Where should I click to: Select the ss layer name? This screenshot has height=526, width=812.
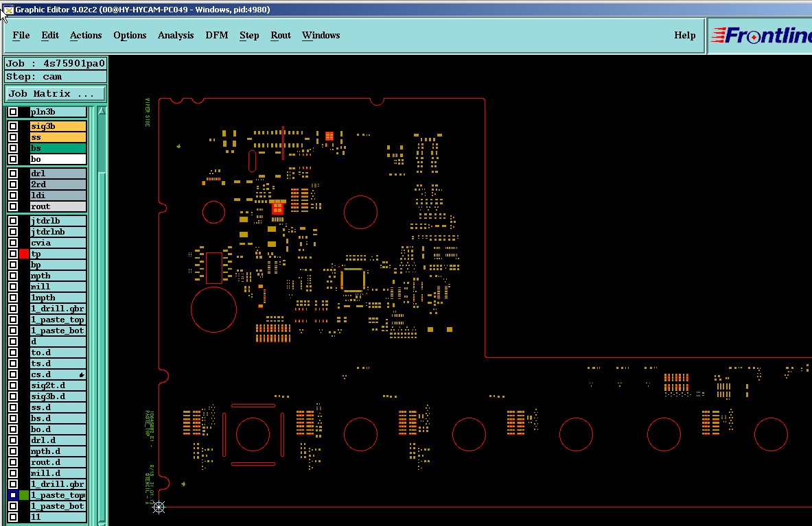tap(58, 137)
